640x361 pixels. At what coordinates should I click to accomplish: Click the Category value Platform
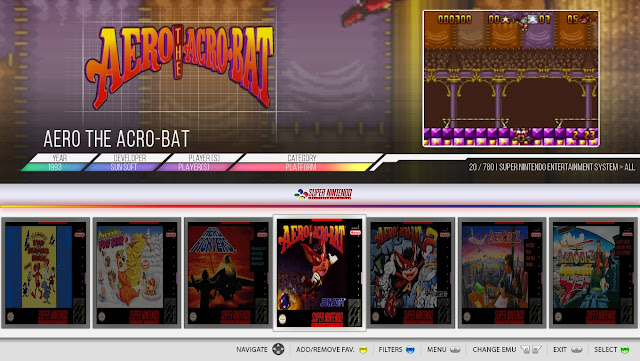coord(301,167)
